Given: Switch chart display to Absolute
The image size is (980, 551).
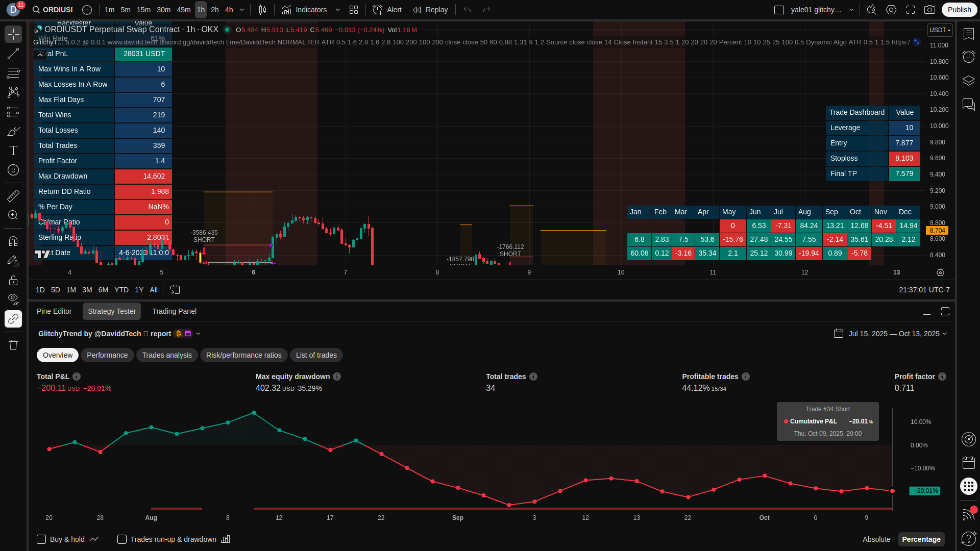Looking at the screenshot, I should [876, 539].
